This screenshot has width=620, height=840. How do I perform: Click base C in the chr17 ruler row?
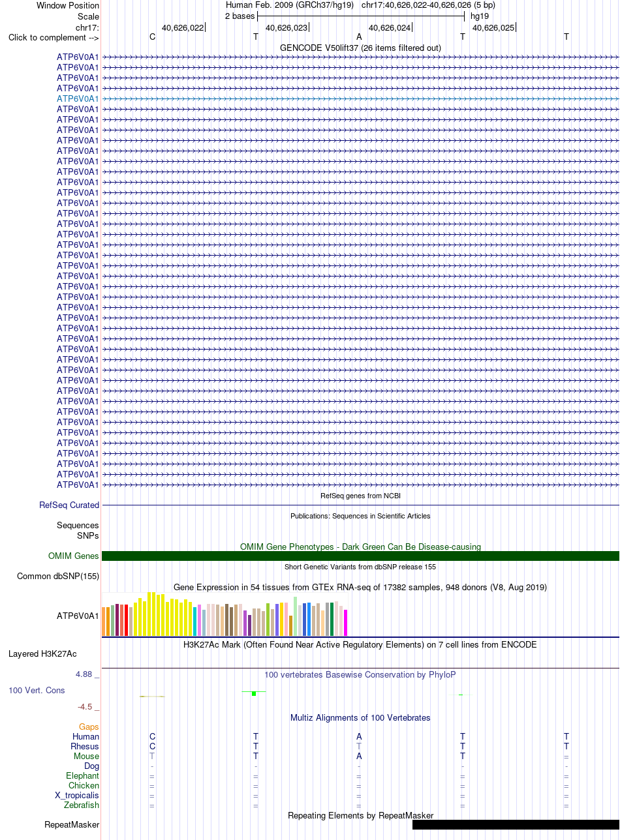click(x=153, y=37)
